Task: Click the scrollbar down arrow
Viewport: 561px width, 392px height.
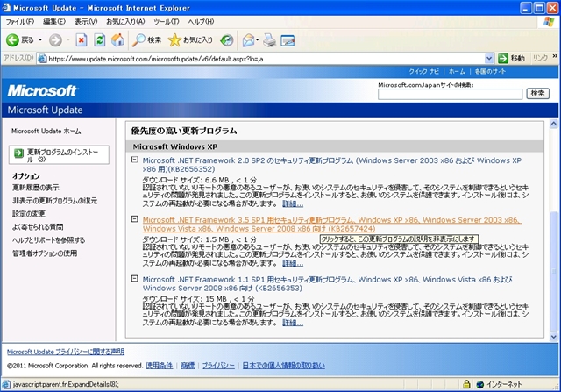Action: (553, 337)
